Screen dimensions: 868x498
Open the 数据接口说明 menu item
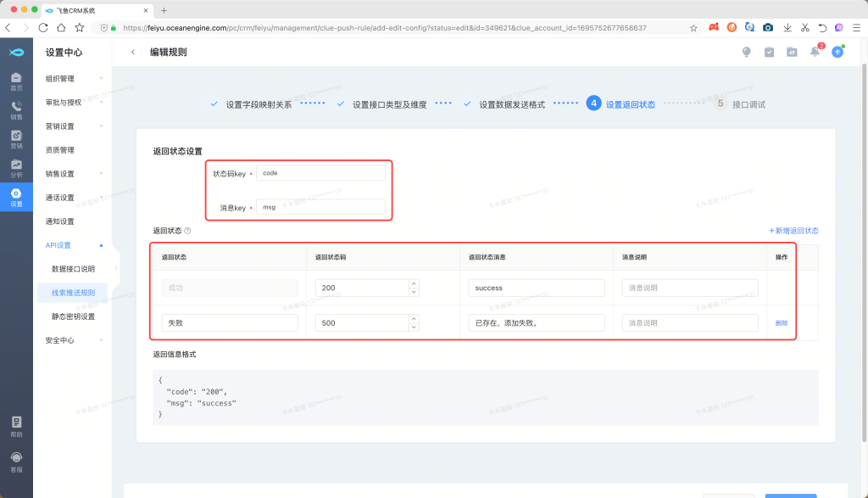coord(73,269)
